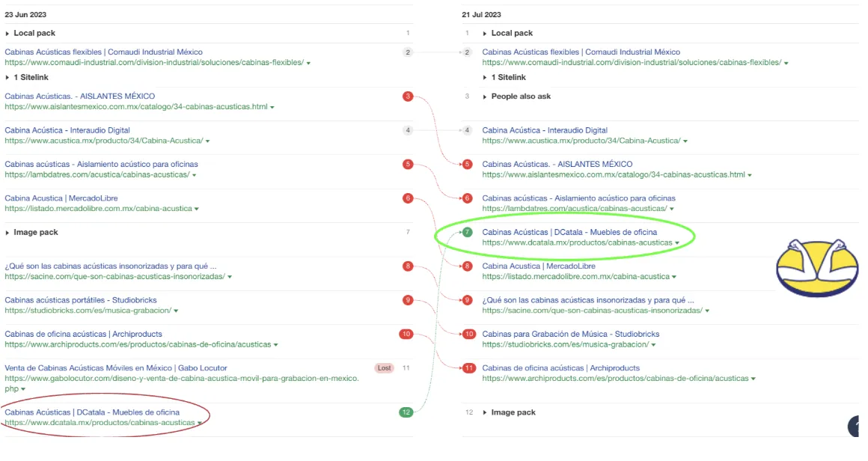The image size is (868, 461).
Task: Select green position badge 12 in 23 Jun column
Action: [406, 412]
